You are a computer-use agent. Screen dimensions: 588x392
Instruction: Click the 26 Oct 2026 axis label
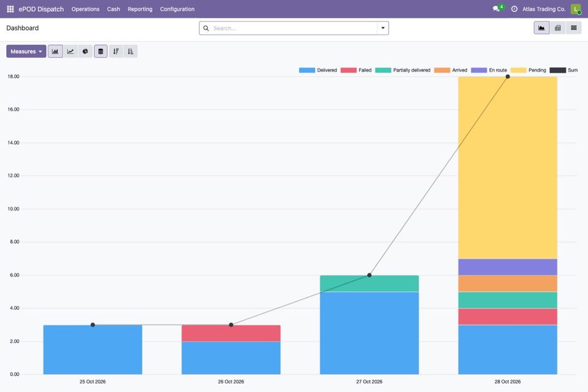231,382
